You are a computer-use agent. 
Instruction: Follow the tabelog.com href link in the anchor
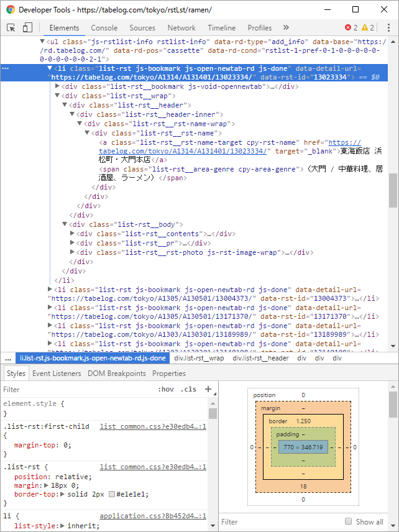coord(230,147)
